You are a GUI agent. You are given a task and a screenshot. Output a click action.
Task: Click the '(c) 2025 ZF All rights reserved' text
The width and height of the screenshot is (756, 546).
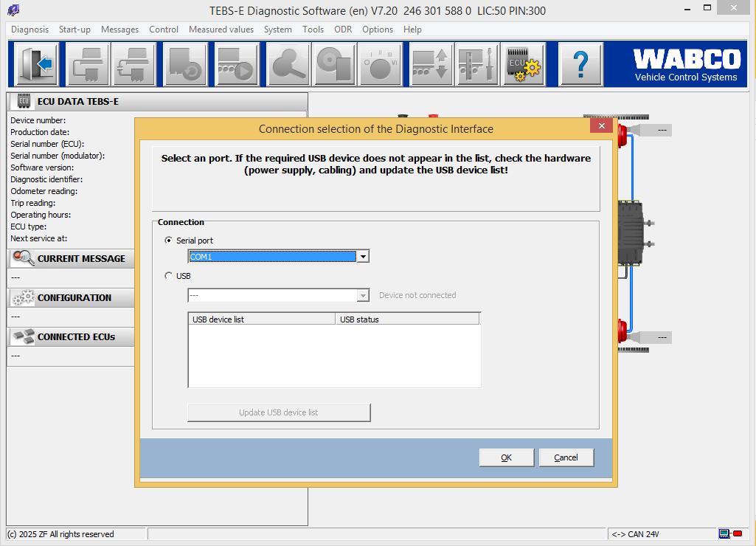[x=60, y=534]
